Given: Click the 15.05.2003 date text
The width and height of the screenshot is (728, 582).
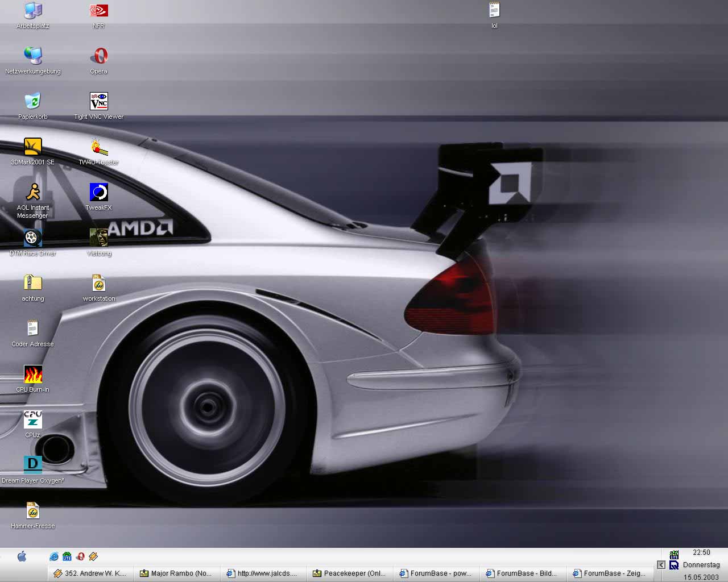Looking at the screenshot, I should click(x=702, y=577).
